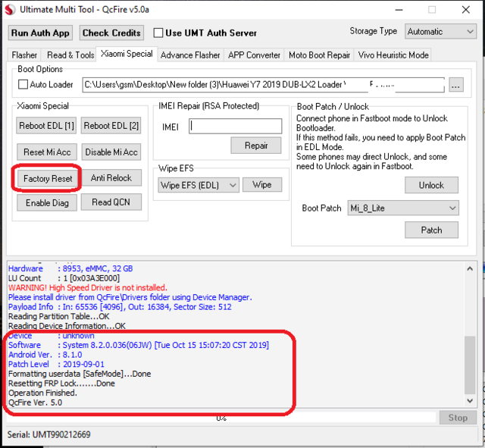Click the Anti Relock button
This screenshot has height=448, width=485.
[111, 177]
